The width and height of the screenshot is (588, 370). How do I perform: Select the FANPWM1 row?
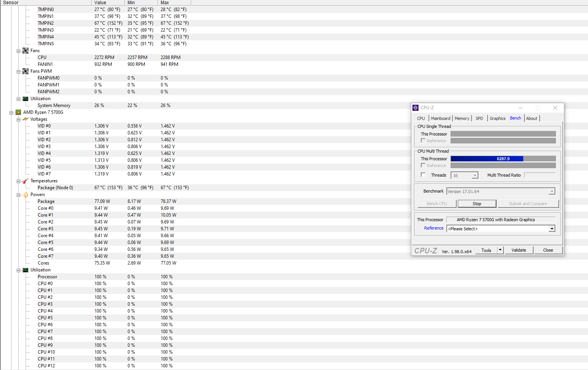[294, 85]
